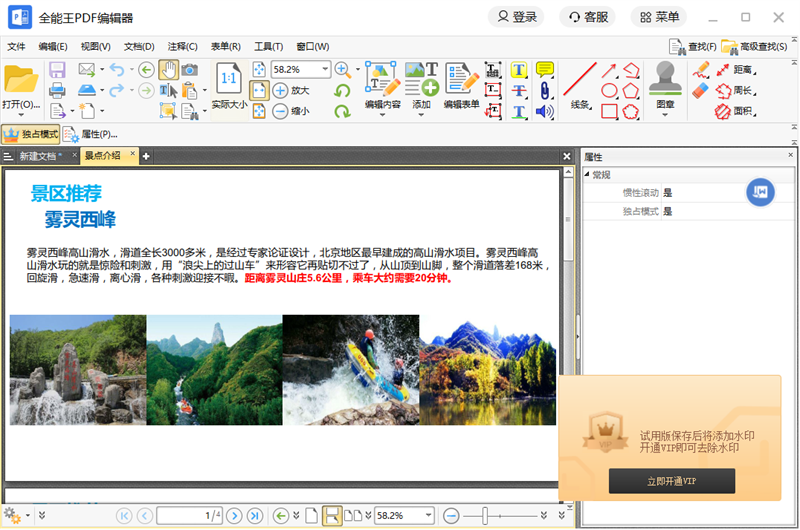The width and height of the screenshot is (800, 530).
Task: Toggle Exclusive Mode (独占模式)
Action: [31, 134]
